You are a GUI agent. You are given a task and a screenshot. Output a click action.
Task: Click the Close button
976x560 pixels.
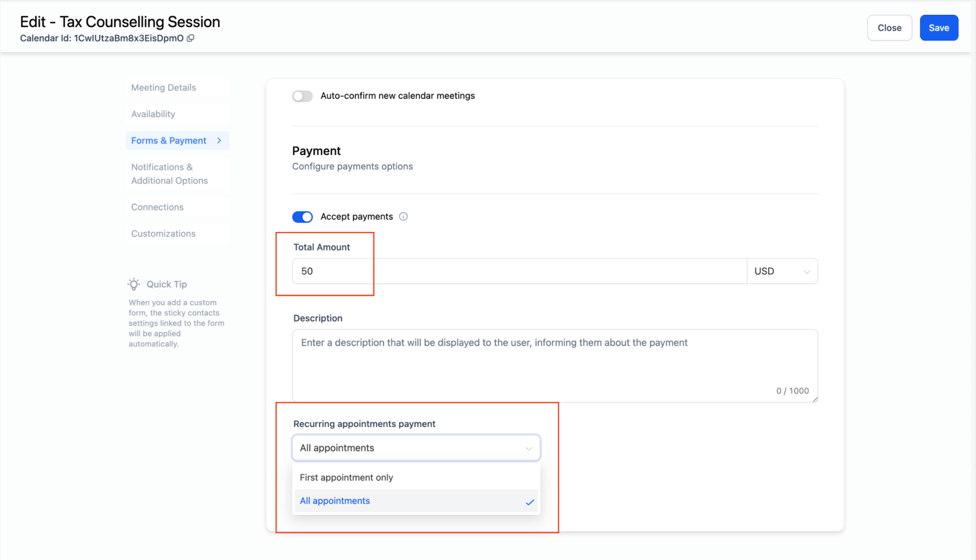889,28
